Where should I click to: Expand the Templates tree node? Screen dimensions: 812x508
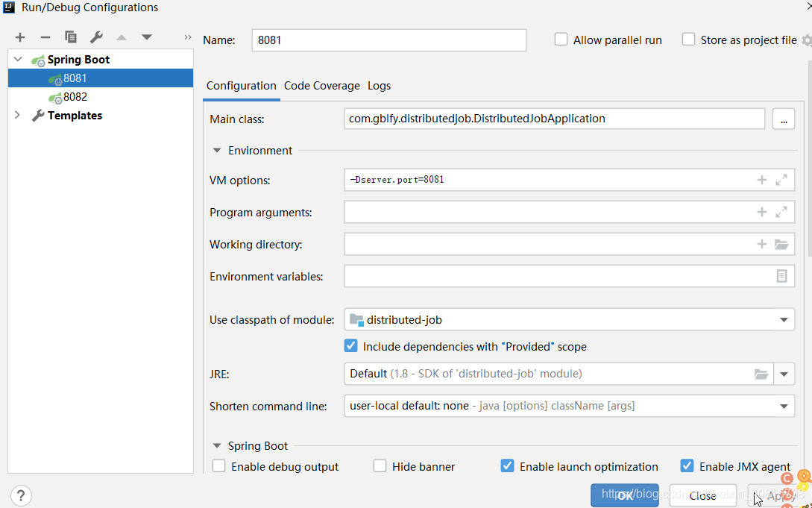pyautogui.click(x=18, y=115)
